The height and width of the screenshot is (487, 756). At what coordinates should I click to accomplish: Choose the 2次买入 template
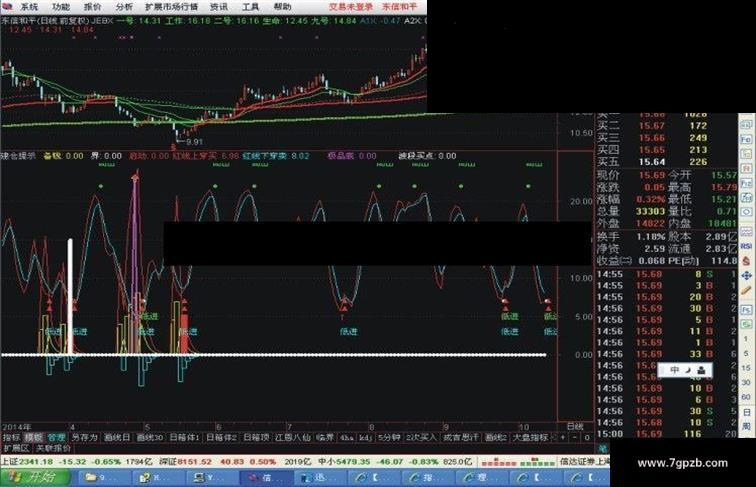421,437
